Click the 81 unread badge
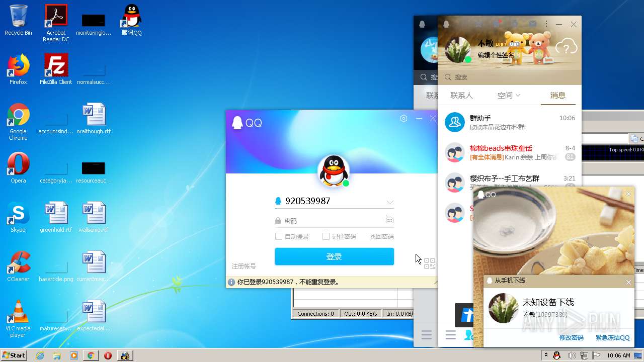 tap(570, 157)
